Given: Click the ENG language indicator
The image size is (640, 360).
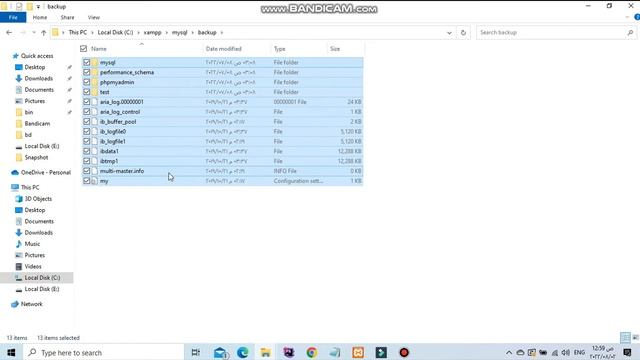Looking at the screenshot, I should (579, 352).
